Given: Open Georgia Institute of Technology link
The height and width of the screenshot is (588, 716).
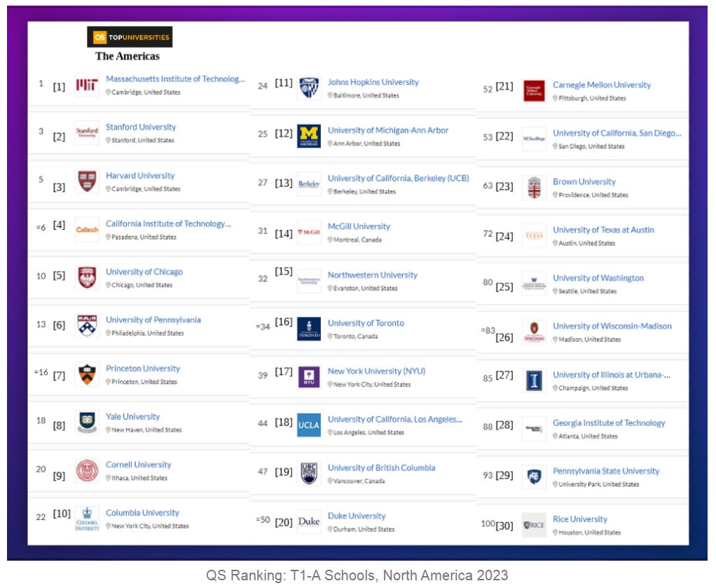Looking at the screenshot, I should 609,423.
